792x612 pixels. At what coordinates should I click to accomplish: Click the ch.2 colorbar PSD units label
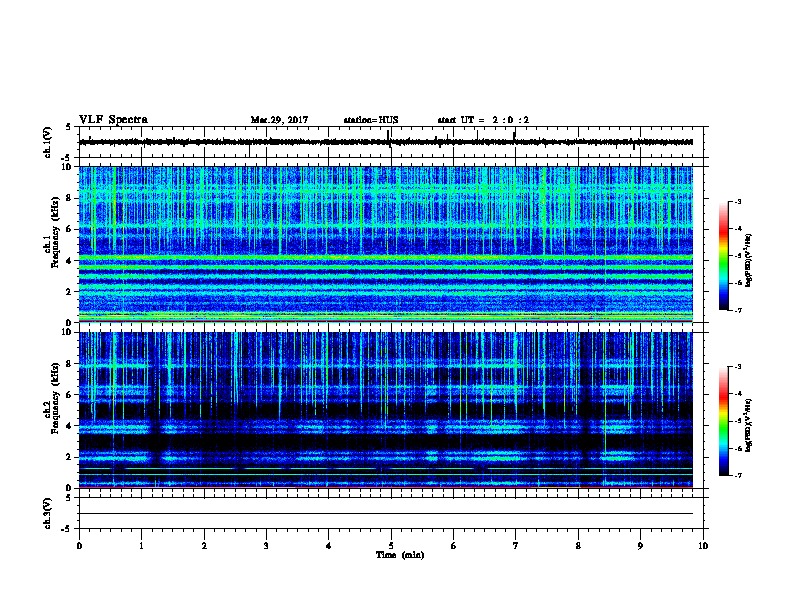tap(749, 426)
